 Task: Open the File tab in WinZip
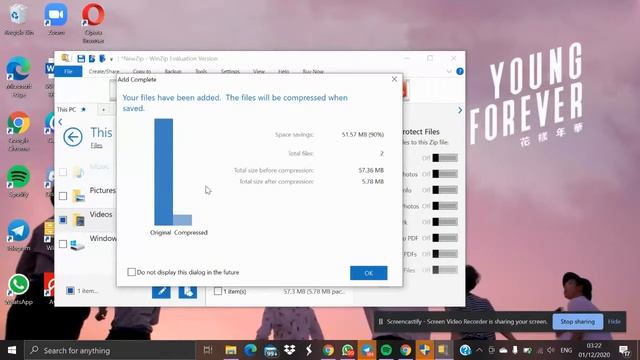(x=68, y=71)
